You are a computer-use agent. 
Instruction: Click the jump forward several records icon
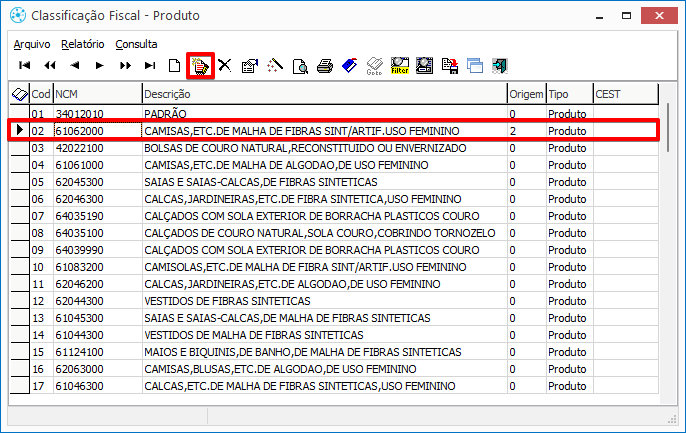point(125,66)
